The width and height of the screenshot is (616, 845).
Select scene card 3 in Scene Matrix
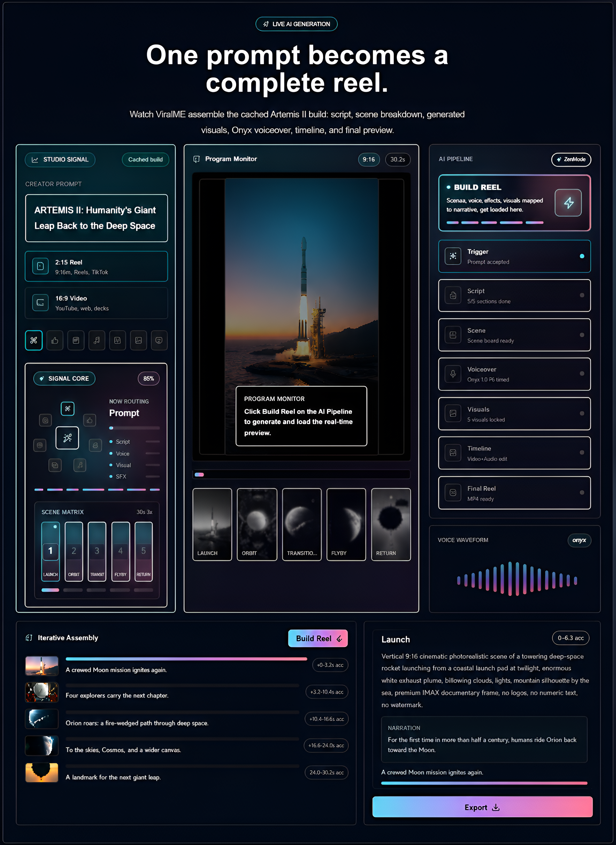click(97, 552)
